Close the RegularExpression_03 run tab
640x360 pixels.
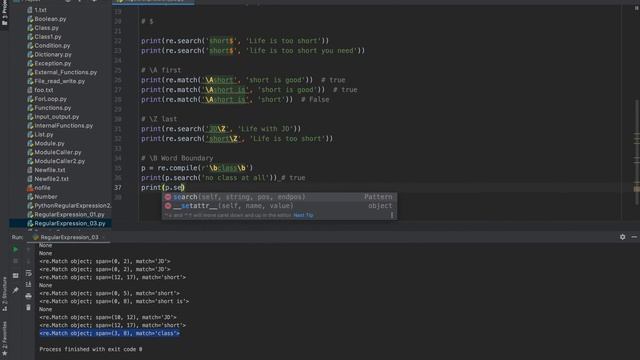pos(104,237)
